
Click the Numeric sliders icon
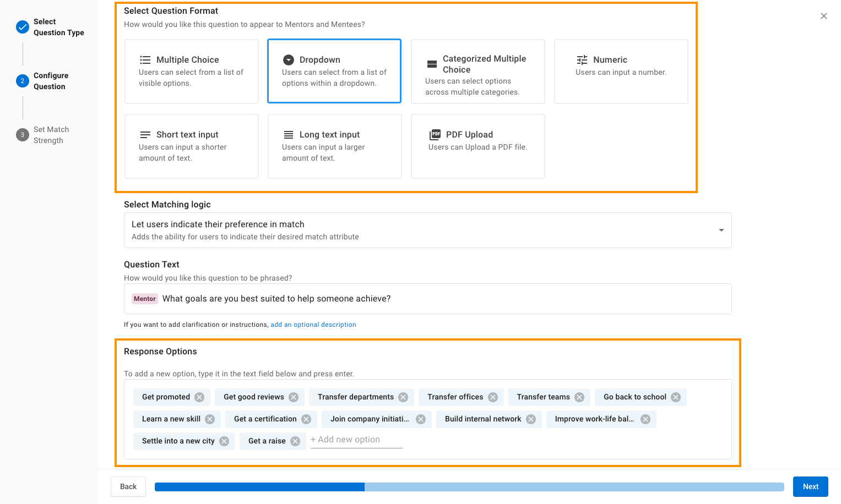click(582, 60)
